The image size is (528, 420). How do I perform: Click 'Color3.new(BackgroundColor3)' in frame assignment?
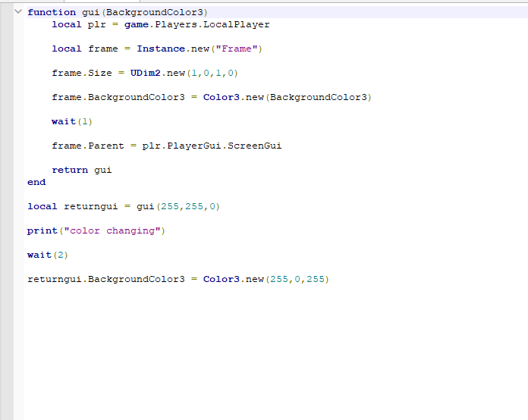(288, 97)
